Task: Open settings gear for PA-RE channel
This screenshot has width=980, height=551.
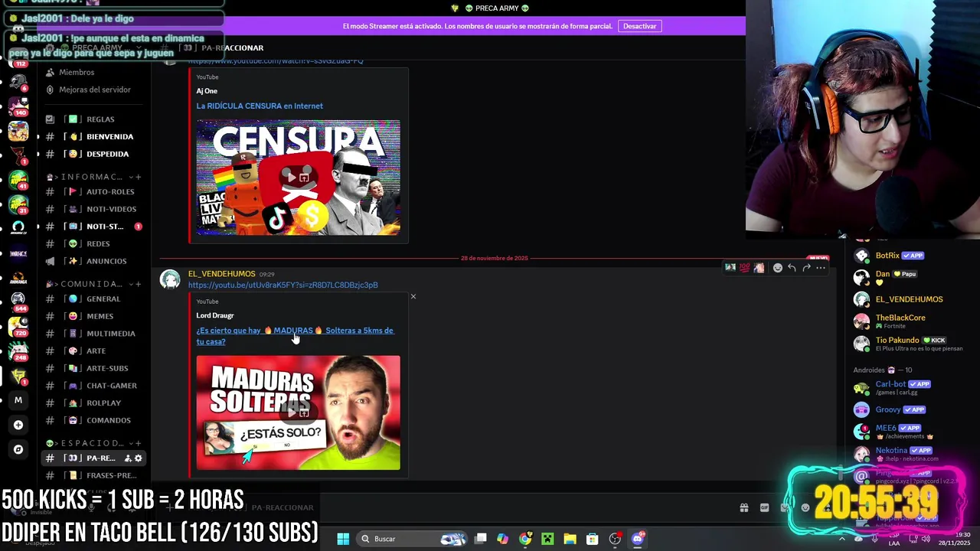Action: 139,458
